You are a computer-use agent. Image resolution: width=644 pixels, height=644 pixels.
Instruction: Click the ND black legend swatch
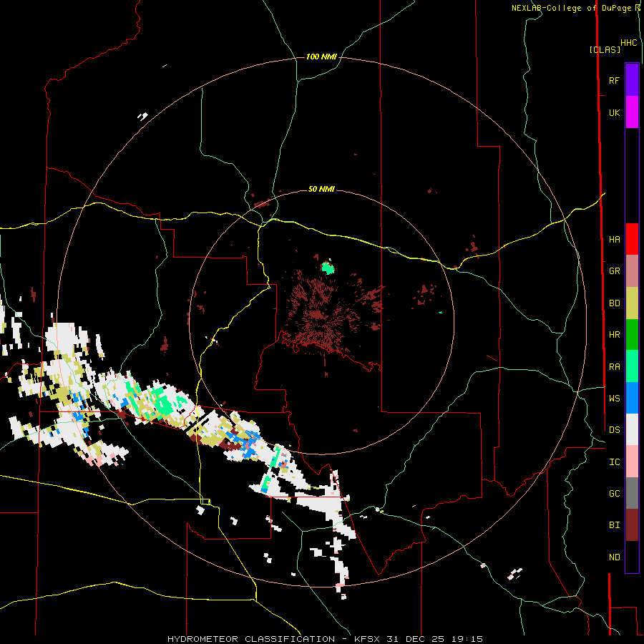point(632,557)
